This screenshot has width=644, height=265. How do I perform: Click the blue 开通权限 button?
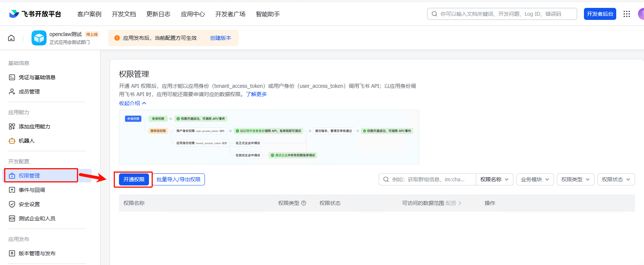pos(134,179)
